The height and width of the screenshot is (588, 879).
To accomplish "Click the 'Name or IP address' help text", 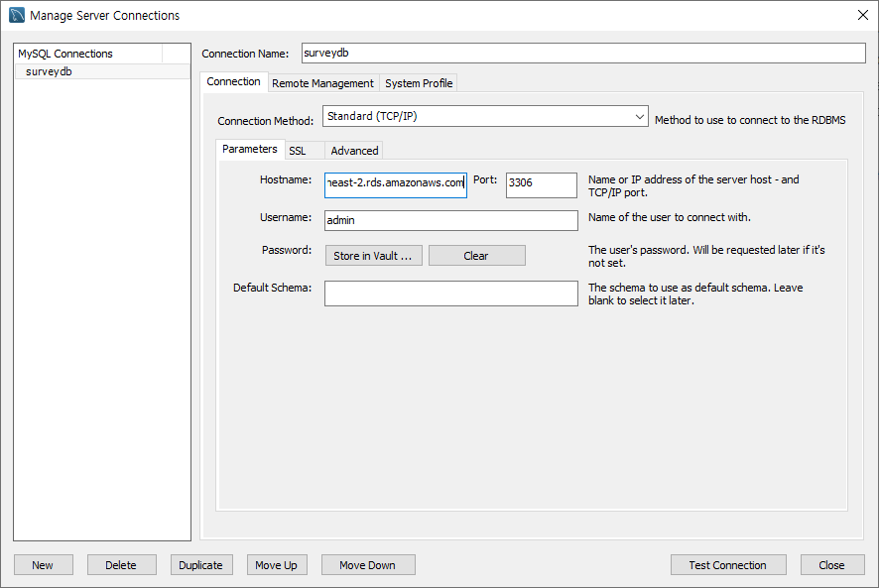I will pos(693,186).
